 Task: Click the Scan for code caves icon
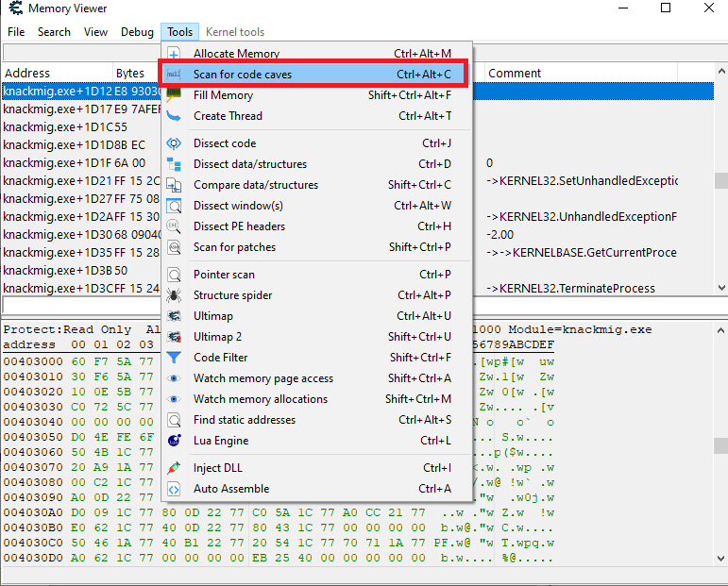[174, 75]
